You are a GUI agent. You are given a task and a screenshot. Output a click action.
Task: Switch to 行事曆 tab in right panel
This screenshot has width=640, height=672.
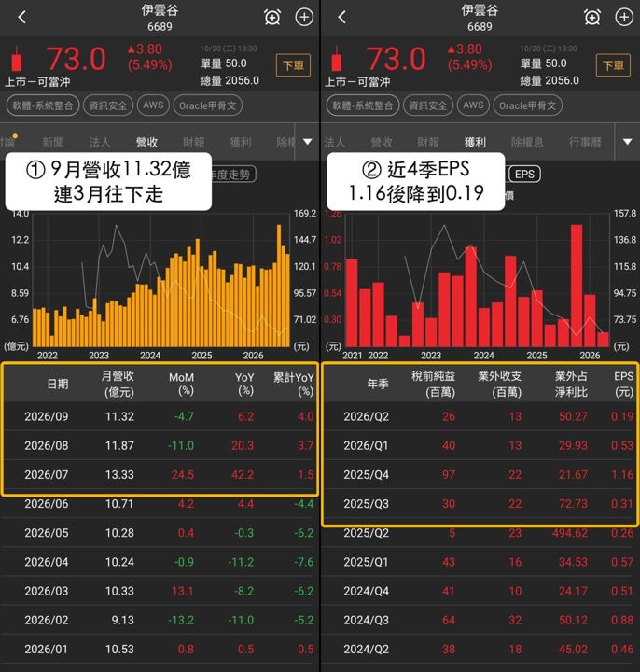[x=585, y=142]
